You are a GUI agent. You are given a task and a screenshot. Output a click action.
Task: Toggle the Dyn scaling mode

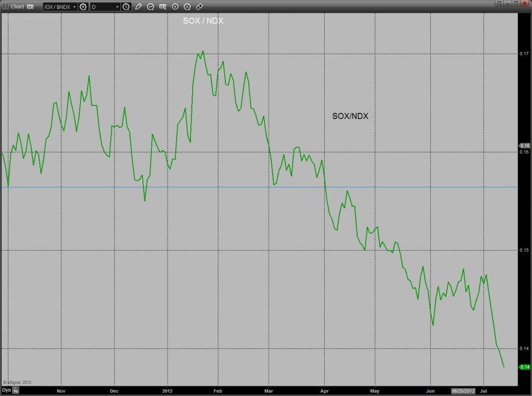6,391
